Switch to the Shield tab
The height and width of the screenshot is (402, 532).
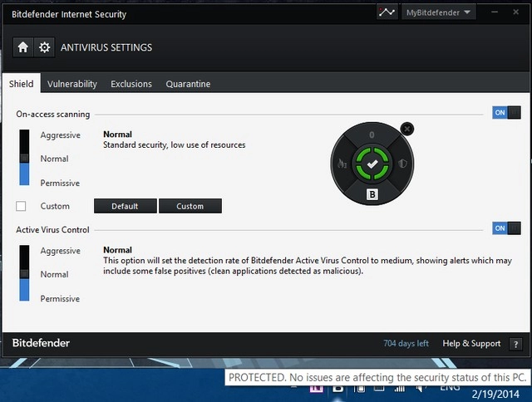click(22, 84)
